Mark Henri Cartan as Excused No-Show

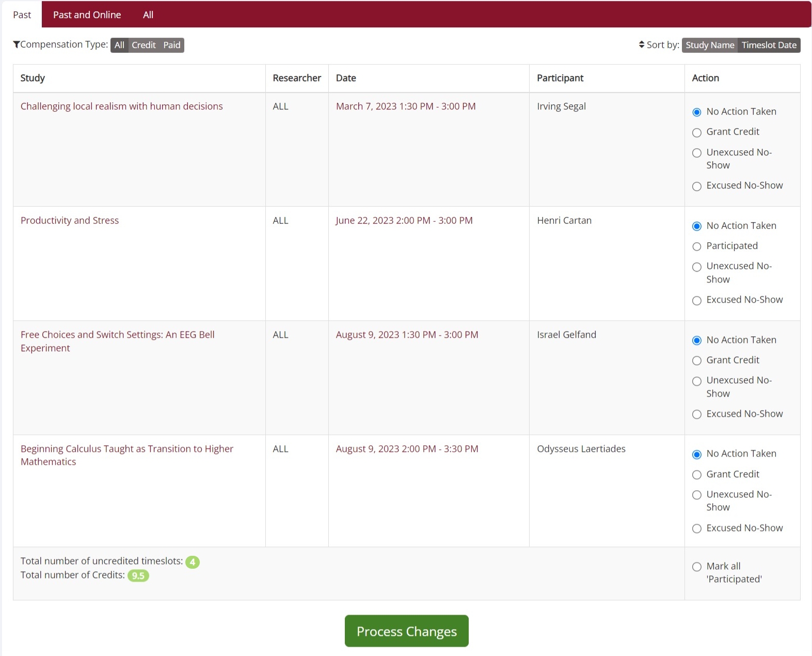click(697, 300)
